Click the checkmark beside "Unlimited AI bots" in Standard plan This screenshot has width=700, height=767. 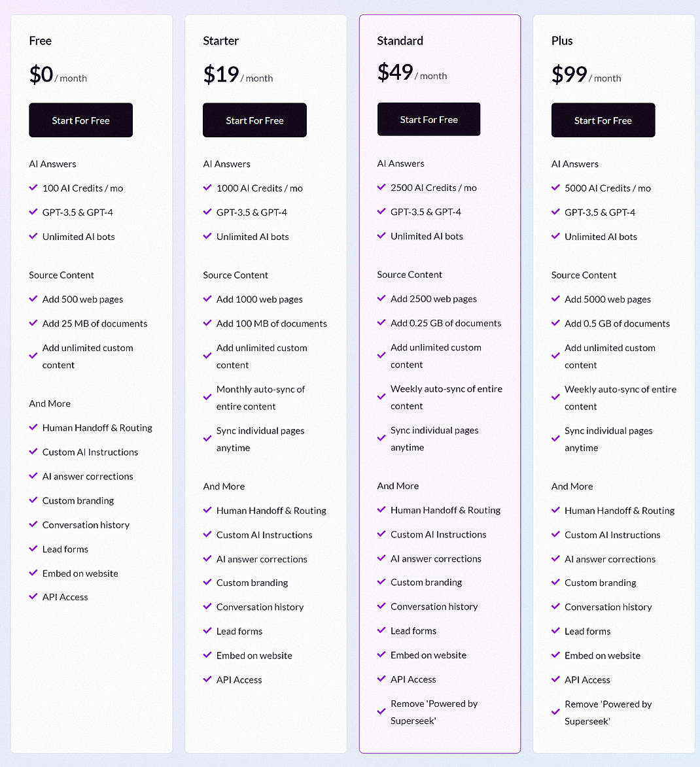point(381,235)
